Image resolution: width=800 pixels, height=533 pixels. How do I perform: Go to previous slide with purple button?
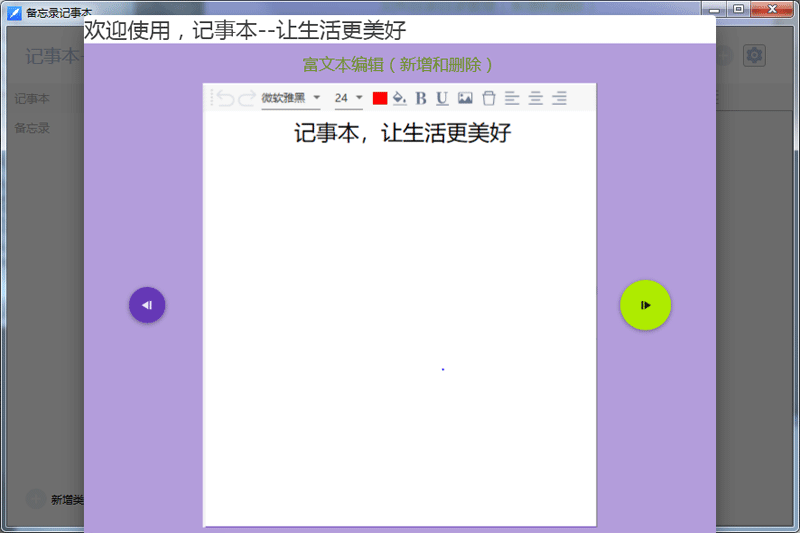coord(147,305)
